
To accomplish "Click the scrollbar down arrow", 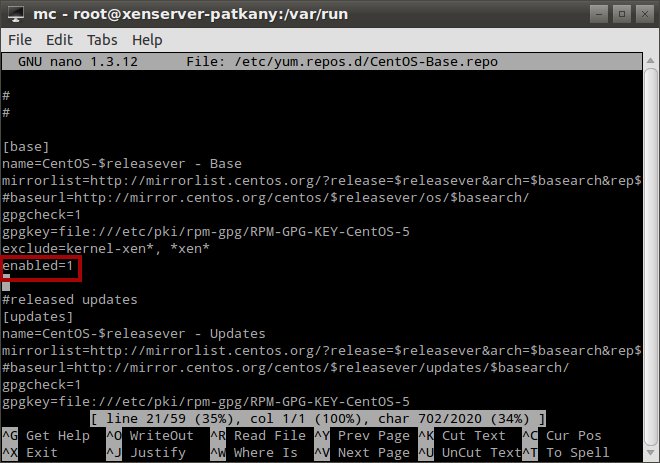I will [x=650, y=452].
